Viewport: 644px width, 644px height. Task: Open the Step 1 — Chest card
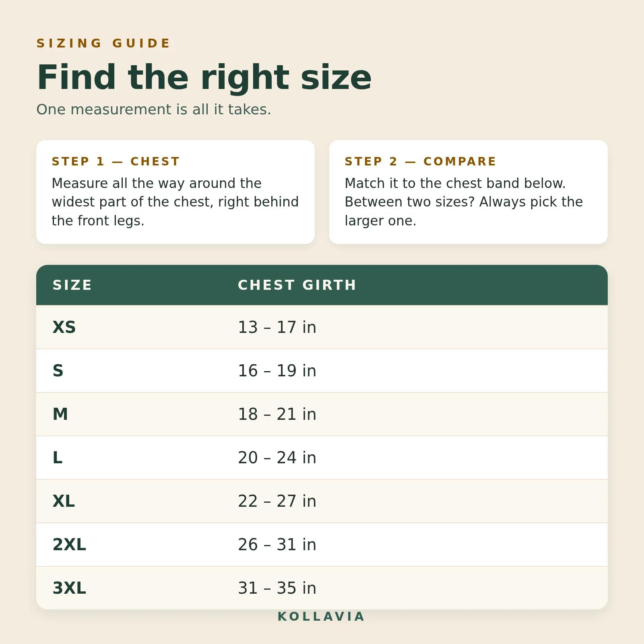pos(175,192)
